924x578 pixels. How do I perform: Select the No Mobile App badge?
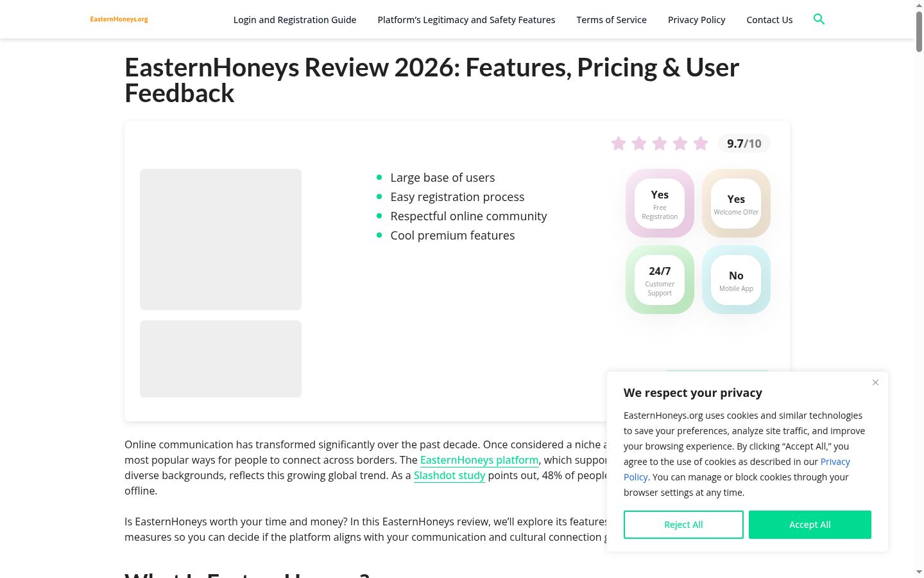click(736, 280)
